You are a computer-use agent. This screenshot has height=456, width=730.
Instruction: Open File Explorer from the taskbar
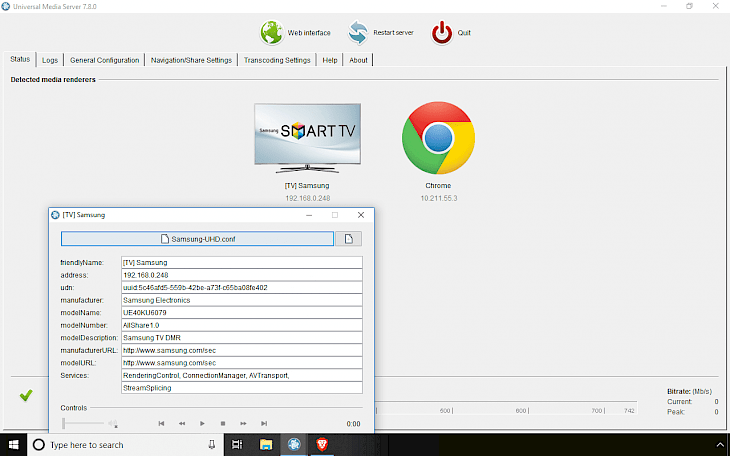point(266,445)
